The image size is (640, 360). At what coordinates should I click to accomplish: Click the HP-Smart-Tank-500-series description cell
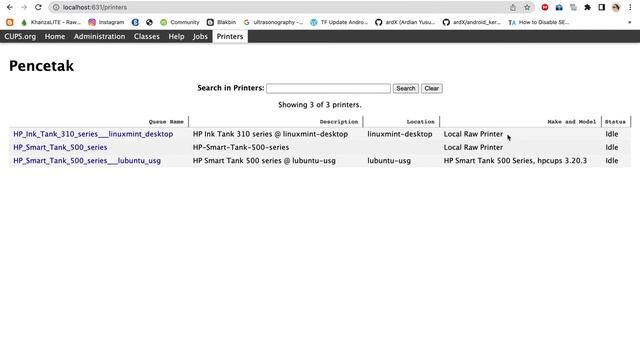241,147
